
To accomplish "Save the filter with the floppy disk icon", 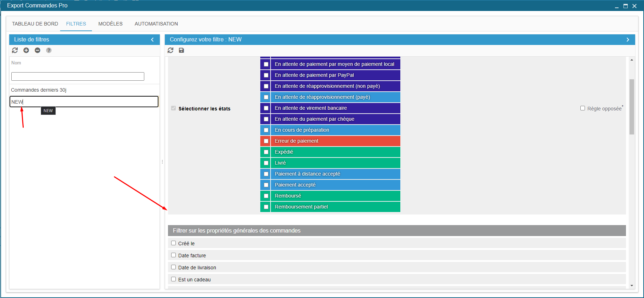I will point(181,50).
